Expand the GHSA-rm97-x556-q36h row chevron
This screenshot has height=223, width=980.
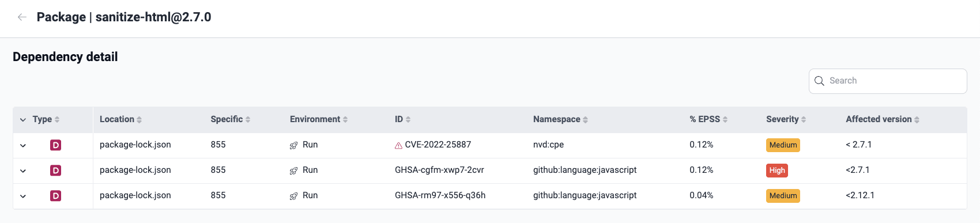pos(23,196)
